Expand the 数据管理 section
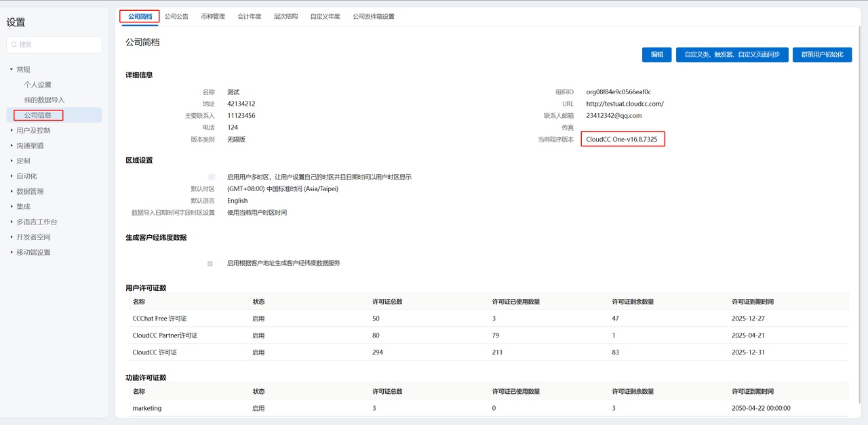The width and height of the screenshot is (868, 425). pos(12,191)
